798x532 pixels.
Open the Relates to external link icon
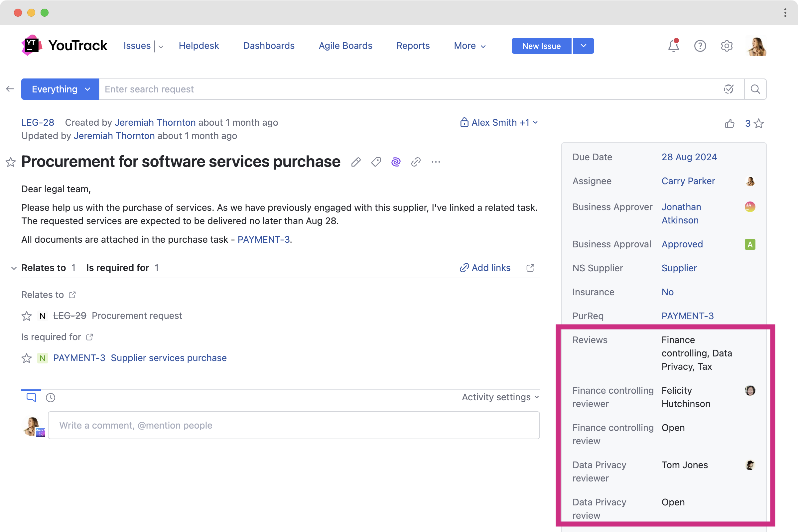pos(72,295)
